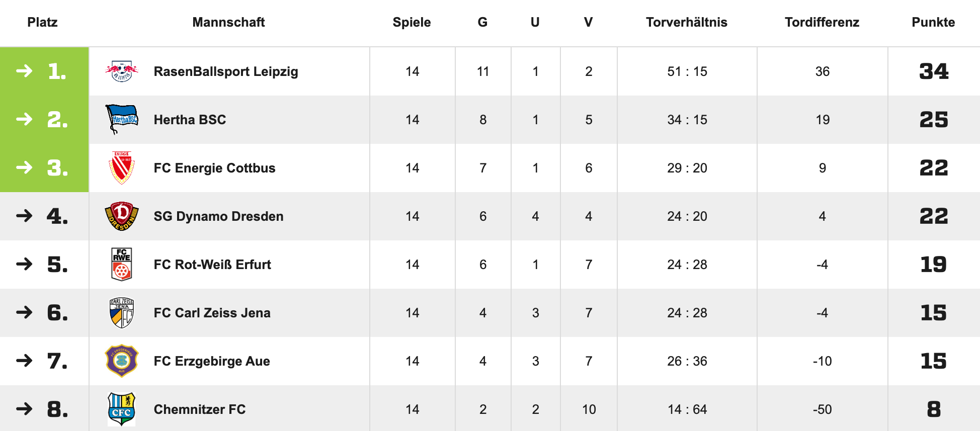Open the Hertha BSC team link

pos(190,120)
